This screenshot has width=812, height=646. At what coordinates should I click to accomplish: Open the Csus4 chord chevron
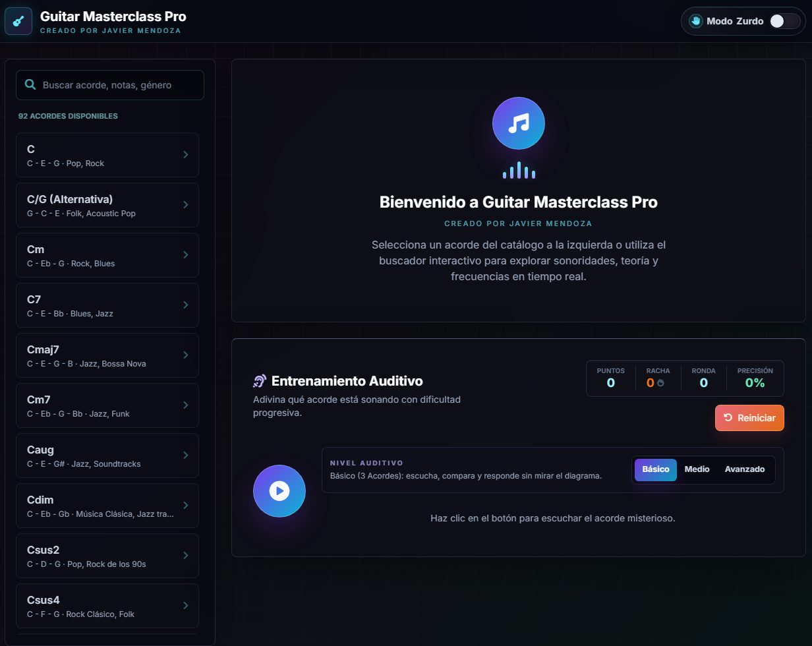pyautogui.click(x=186, y=605)
